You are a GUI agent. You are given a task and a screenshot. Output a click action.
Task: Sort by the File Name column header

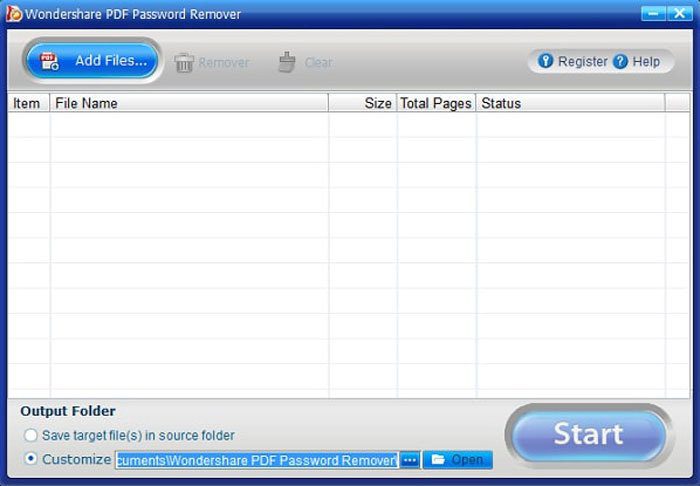pyautogui.click(x=189, y=103)
